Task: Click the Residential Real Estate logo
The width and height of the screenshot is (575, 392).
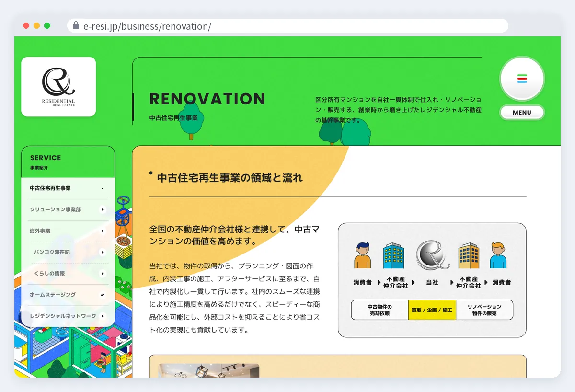Action: pyautogui.click(x=58, y=87)
